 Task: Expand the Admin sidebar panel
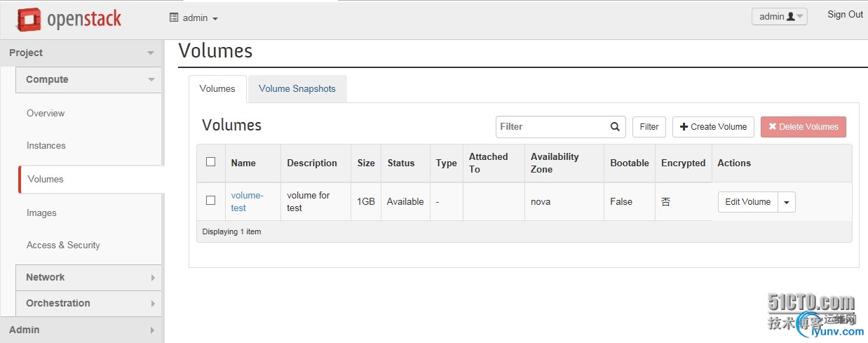pyautogui.click(x=82, y=330)
